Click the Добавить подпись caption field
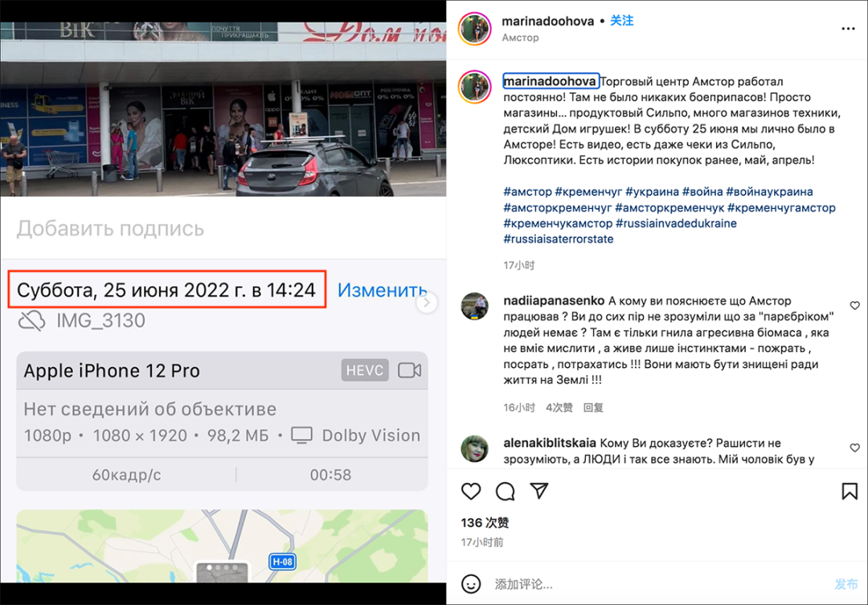The image size is (868, 605). [x=223, y=228]
